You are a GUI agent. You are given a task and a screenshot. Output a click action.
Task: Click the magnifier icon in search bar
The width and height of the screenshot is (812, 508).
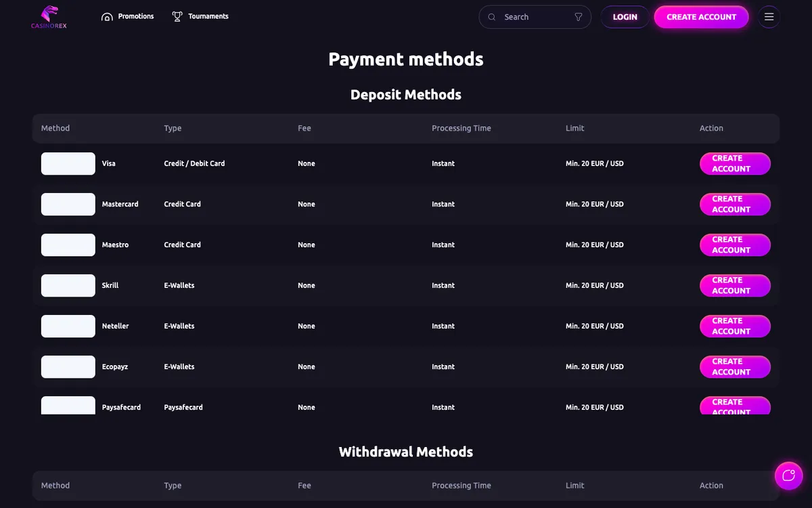[x=492, y=17]
